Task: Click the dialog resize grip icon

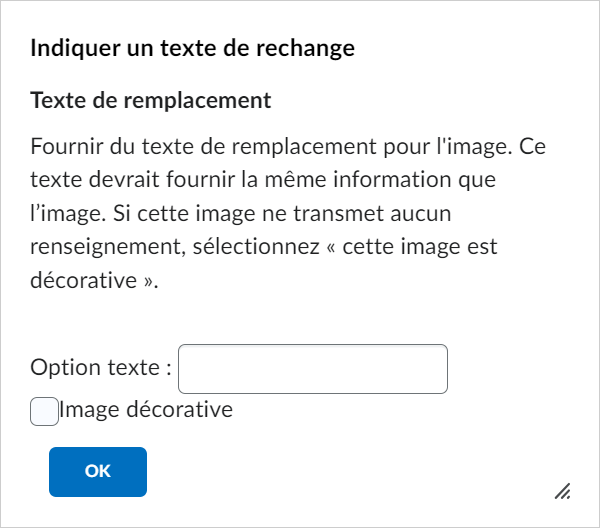Action: click(x=562, y=491)
